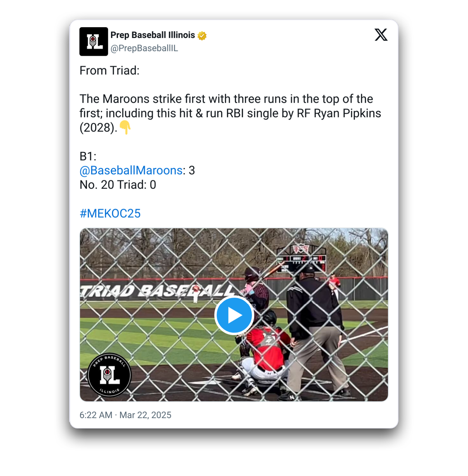Click the X logo icon

point(381,35)
